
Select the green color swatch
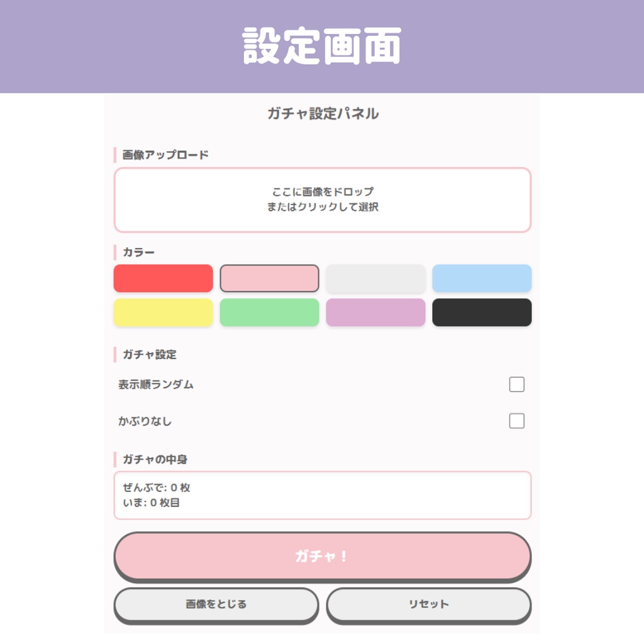tap(269, 312)
